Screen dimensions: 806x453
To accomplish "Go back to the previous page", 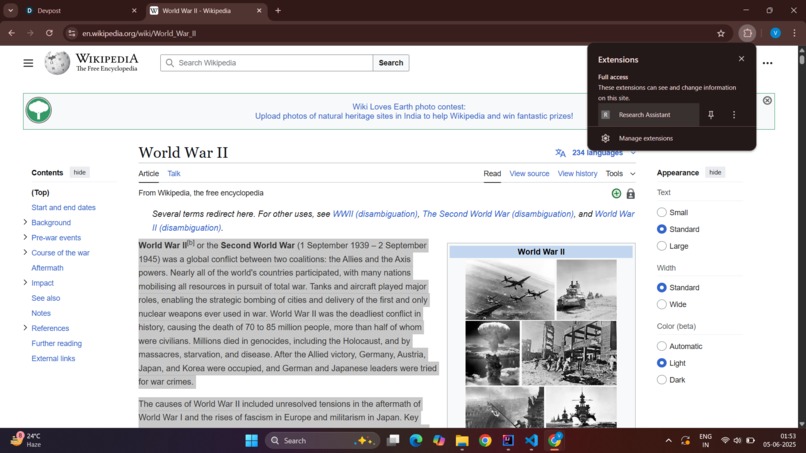I will tap(11, 33).
